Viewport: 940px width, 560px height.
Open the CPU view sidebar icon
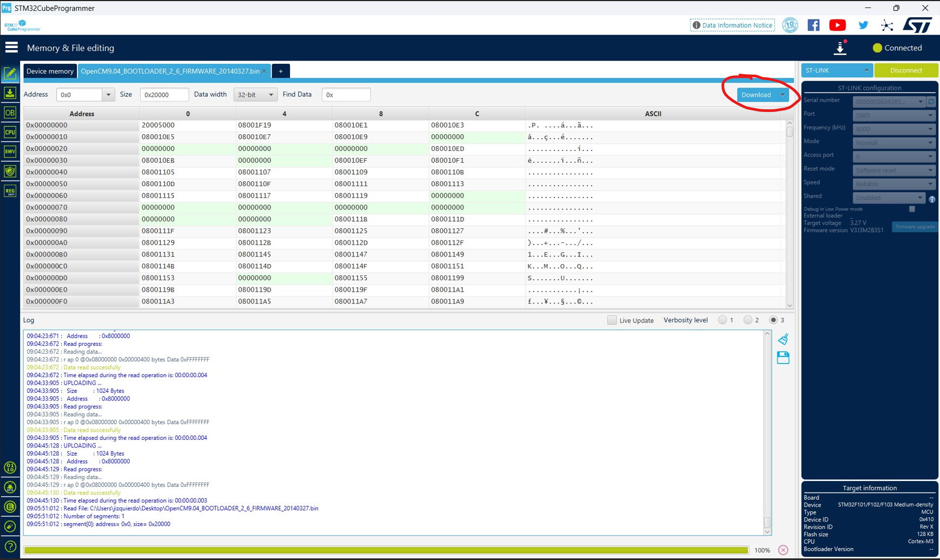point(10,133)
